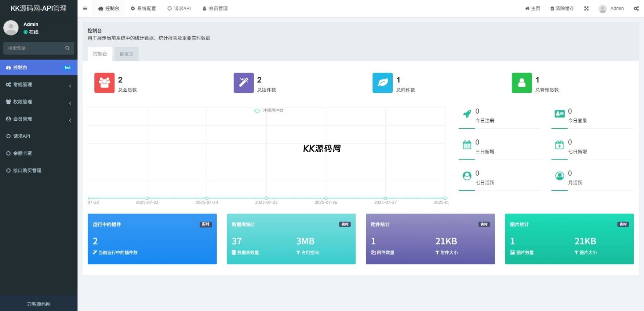Viewport: 644px width, 311px height.
Task: Open the Admin user dropdown in the top bar
Action: (x=611, y=8)
